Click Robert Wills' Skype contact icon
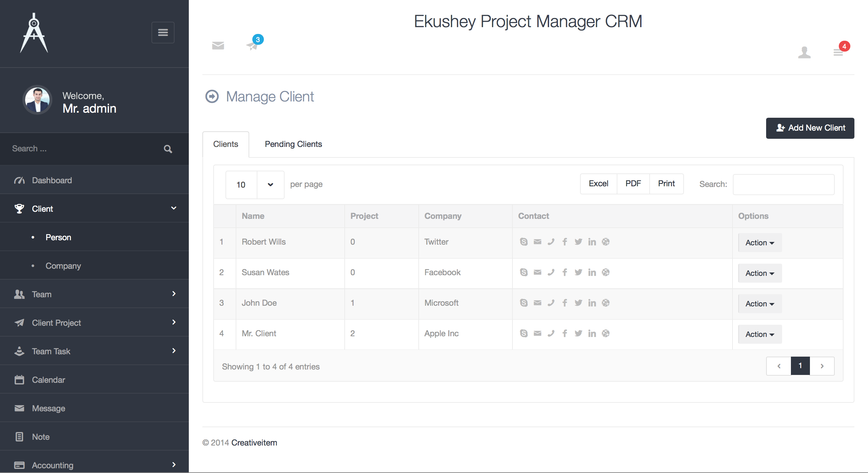Viewport: 868px width, 473px height. pyautogui.click(x=524, y=242)
